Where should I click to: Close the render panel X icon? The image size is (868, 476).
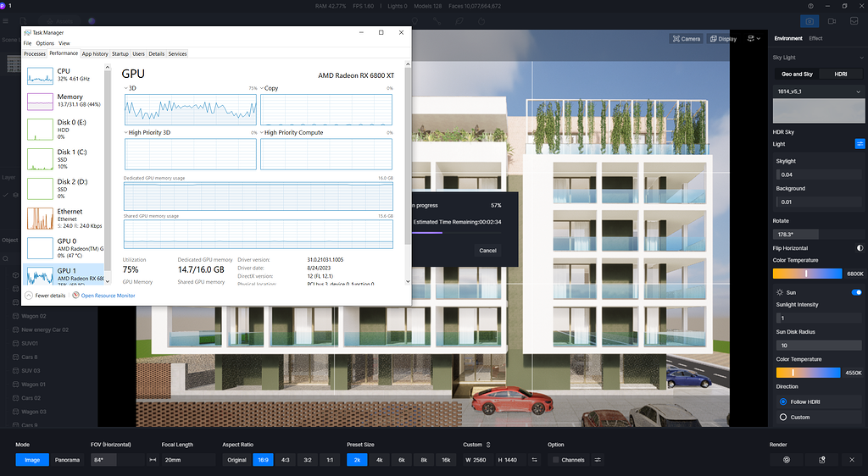(x=851, y=460)
